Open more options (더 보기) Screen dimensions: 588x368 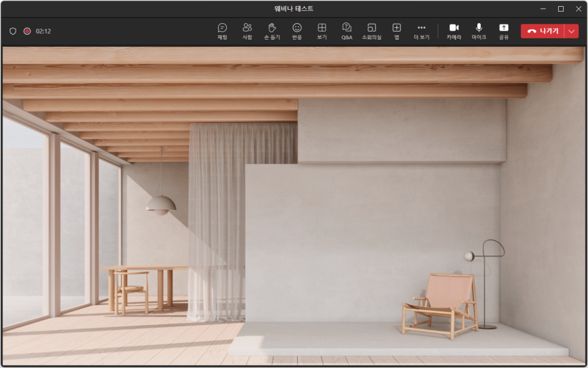tap(421, 31)
